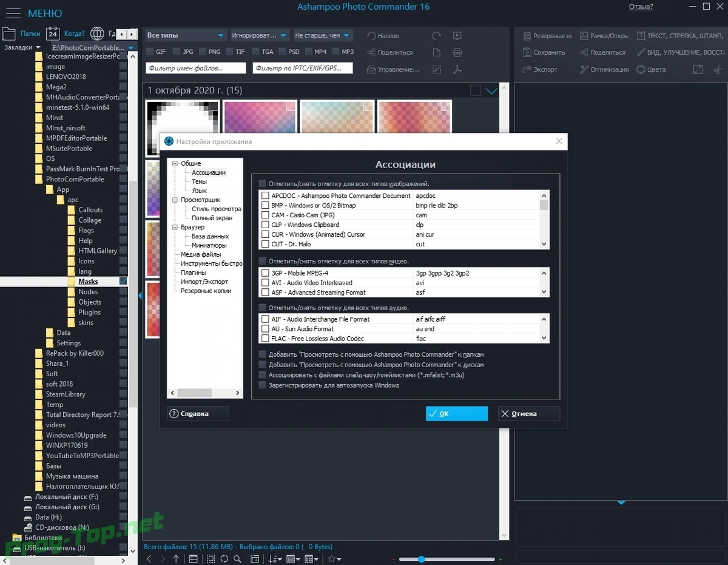The height and width of the screenshot is (565, 728).
Task: Open the sort order dropdown in bottom toolbar
Action: click(275, 559)
